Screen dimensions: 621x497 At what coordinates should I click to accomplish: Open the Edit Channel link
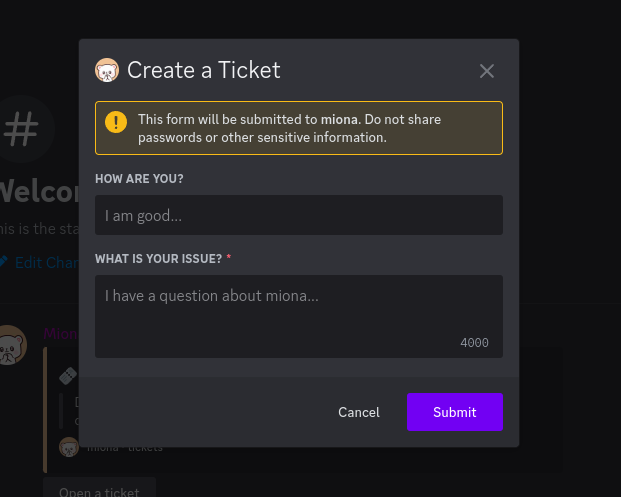46,263
